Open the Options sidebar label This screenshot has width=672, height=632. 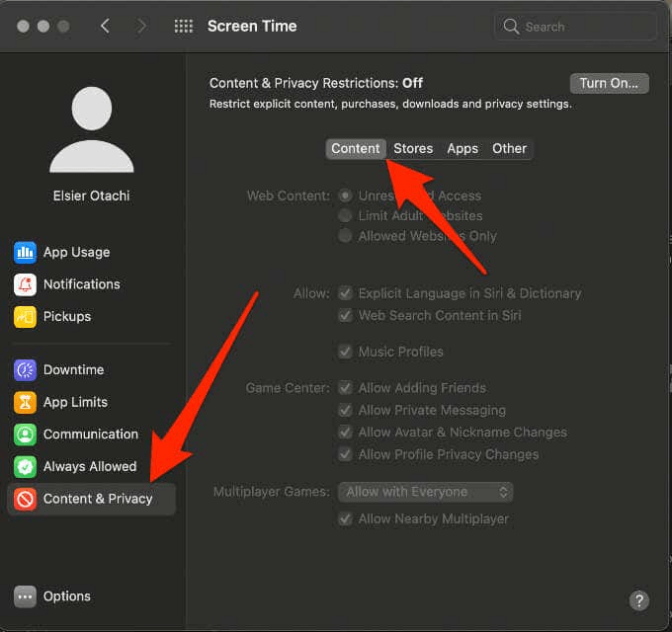(67, 596)
